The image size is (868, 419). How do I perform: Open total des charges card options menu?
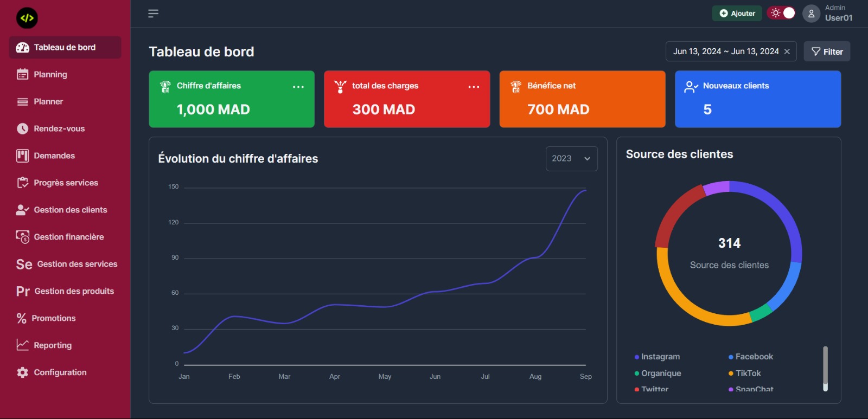(474, 87)
